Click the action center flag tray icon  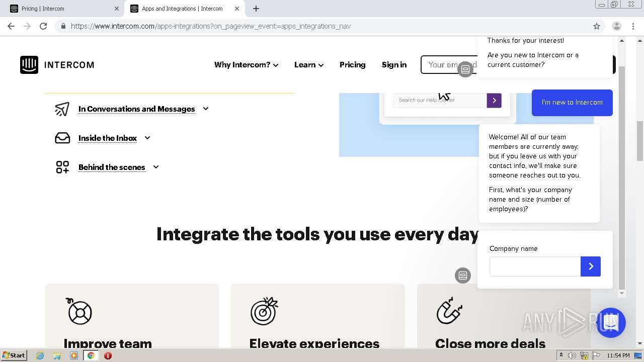(x=596, y=355)
